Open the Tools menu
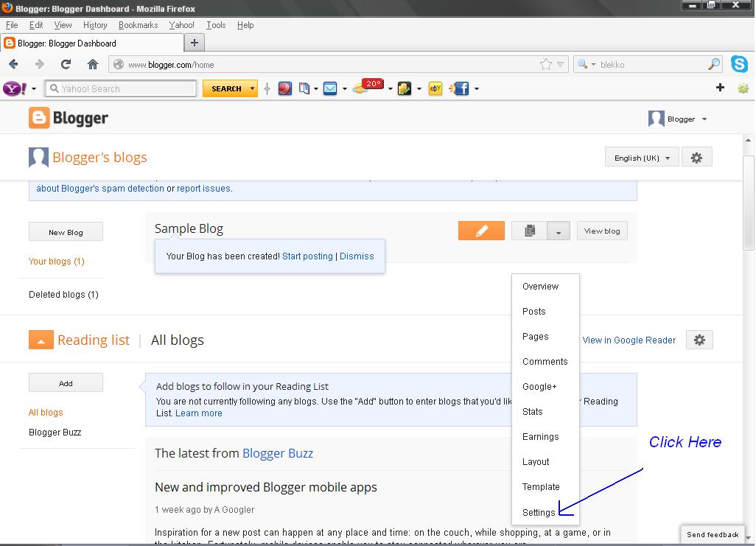The width and height of the screenshot is (756, 546). (216, 25)
